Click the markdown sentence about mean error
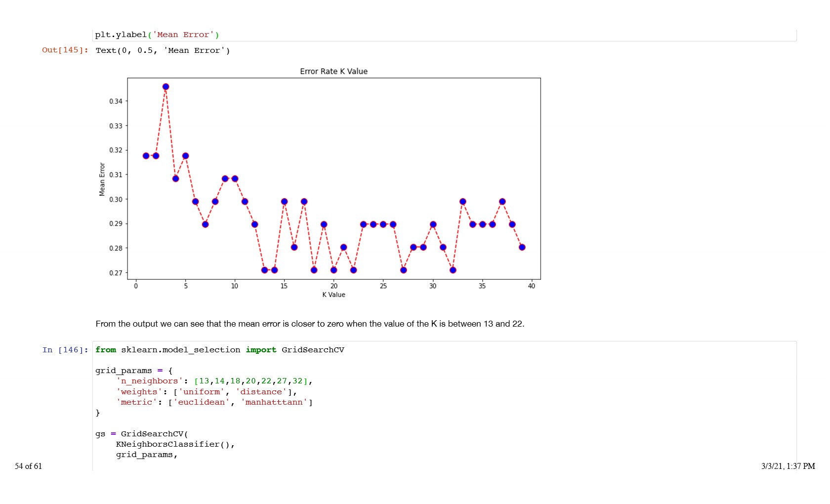Screen dimensions: 830x504 [x=310, y=324]
